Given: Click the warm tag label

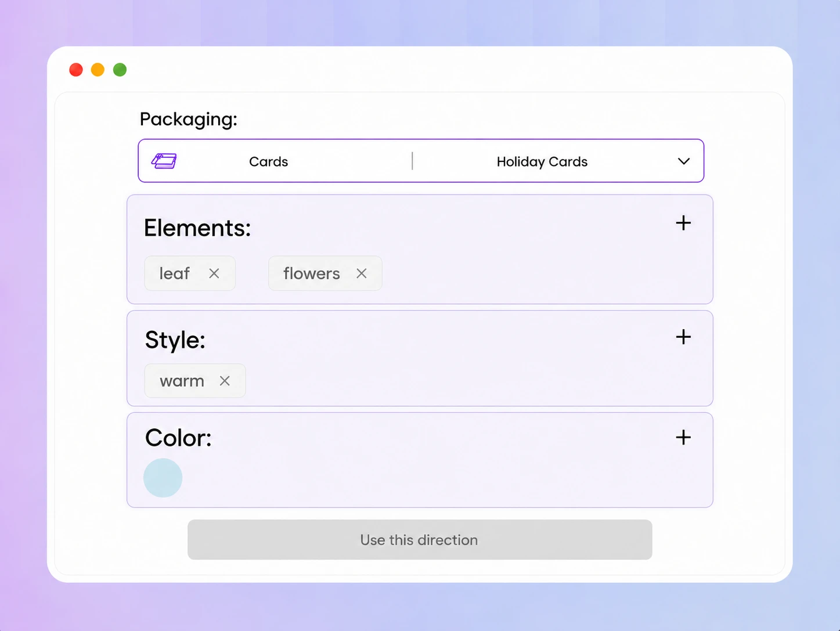Looking at the screenshot, I should coord(182,381).
